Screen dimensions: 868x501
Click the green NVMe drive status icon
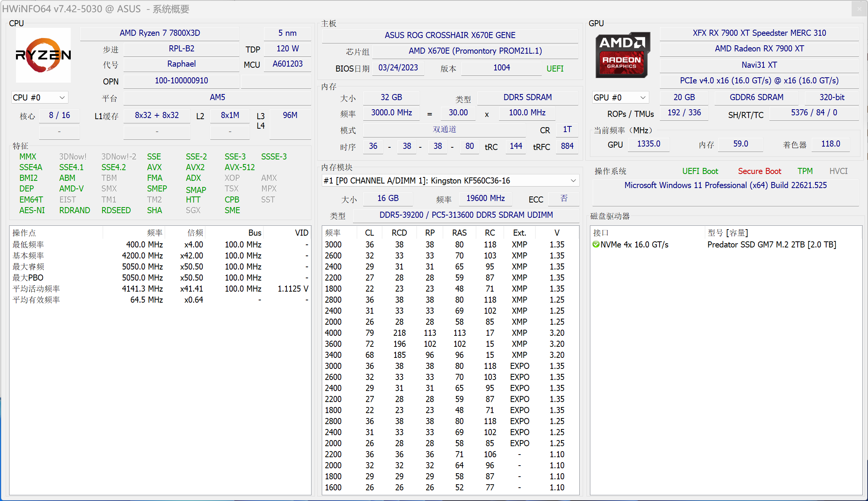[596, 244]
